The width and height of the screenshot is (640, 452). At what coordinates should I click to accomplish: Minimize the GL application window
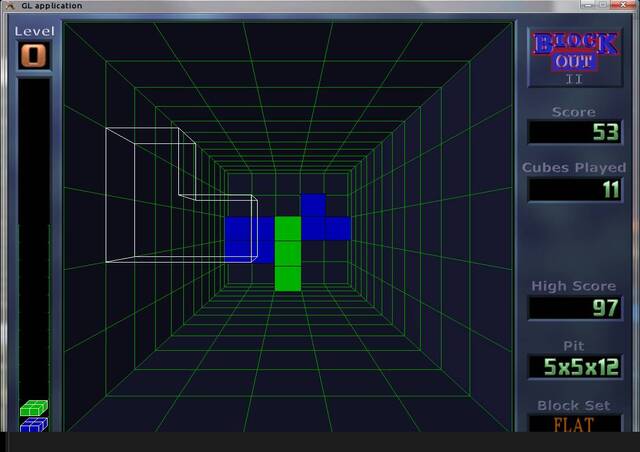click(x=588, y=4)
